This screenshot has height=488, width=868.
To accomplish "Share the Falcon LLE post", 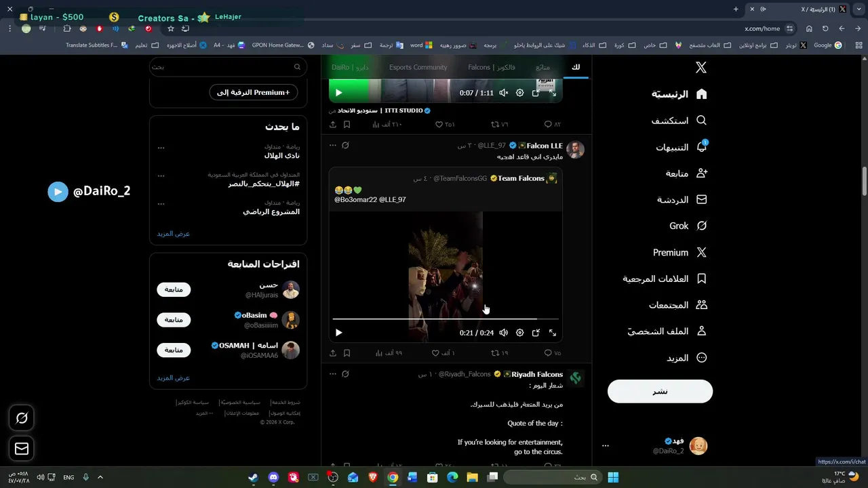I will tap(333, 353).
